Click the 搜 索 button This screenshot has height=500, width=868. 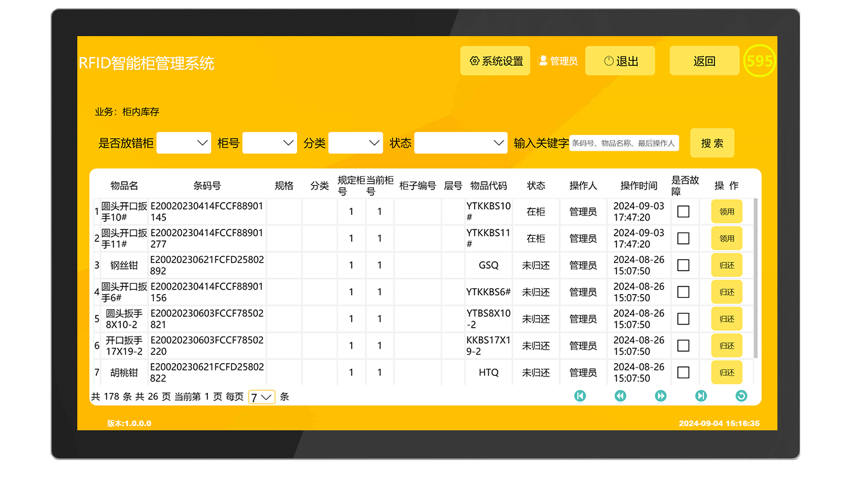712,143
